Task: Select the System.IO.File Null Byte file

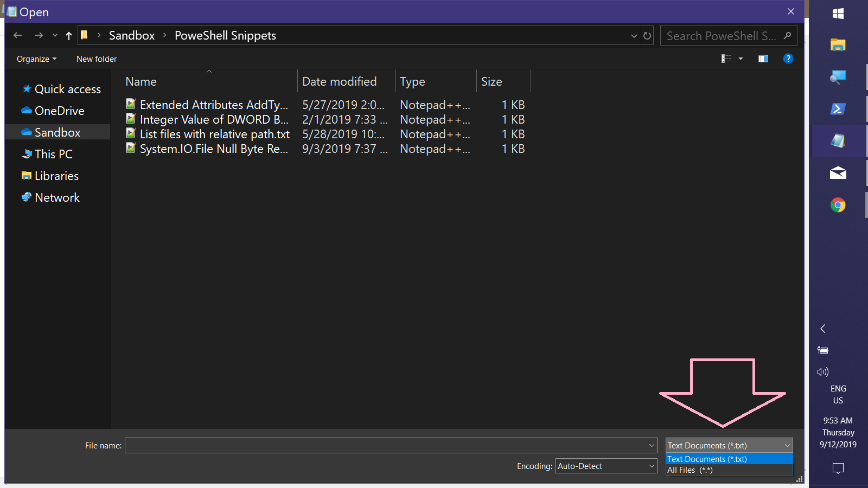Action: click(214, 149)
